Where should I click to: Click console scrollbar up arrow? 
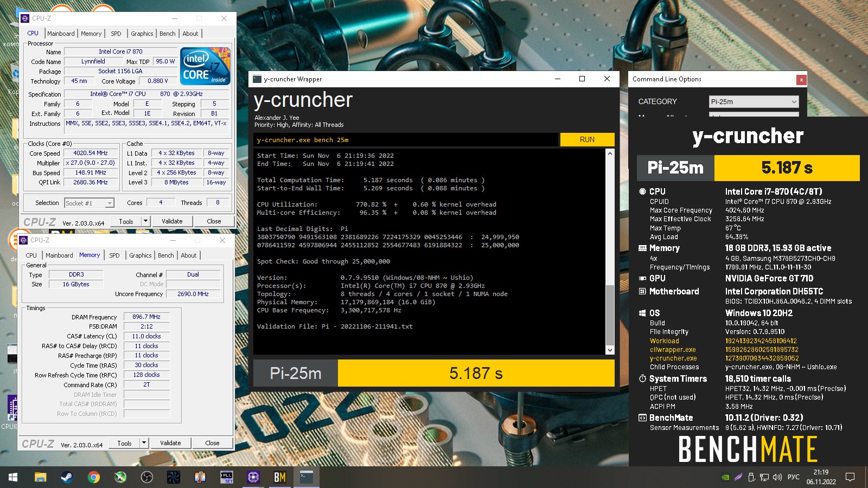coord(610,153)
